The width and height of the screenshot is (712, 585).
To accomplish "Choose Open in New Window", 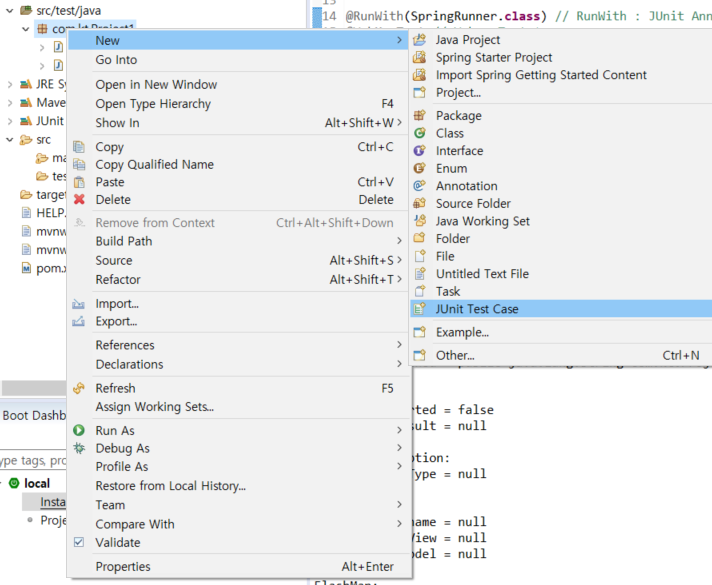I will tap(239, 84).
